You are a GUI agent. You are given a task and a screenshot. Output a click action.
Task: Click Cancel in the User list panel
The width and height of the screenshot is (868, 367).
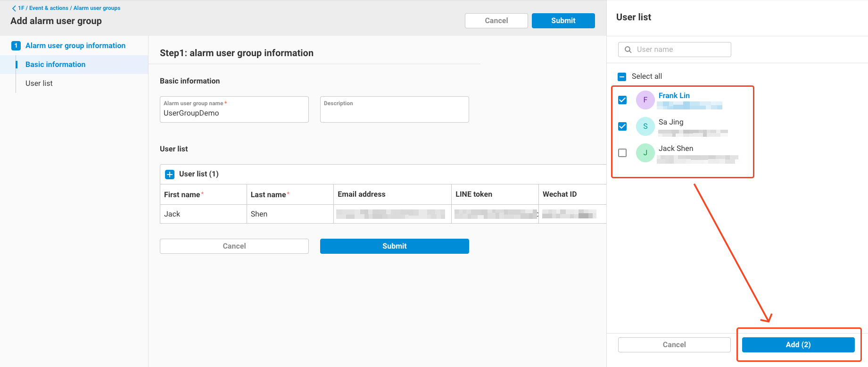tap(674, 345)
